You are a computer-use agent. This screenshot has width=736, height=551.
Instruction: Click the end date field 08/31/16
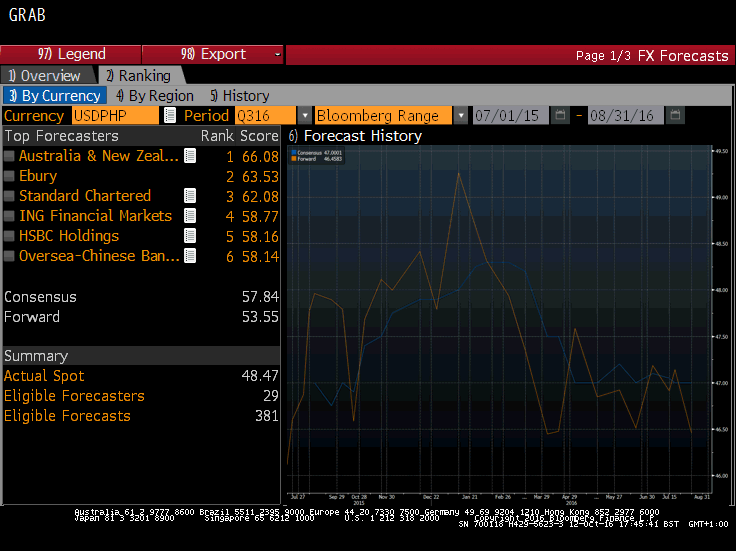625,115
